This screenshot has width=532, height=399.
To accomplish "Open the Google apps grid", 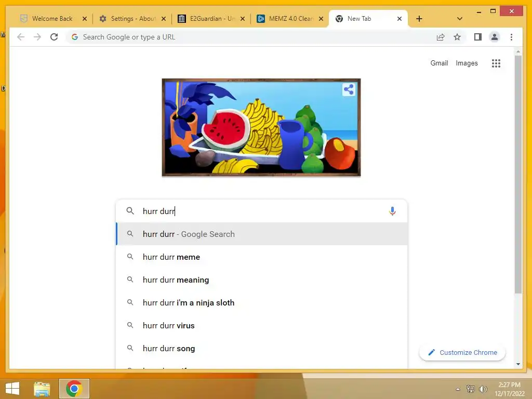I will pos(496,63).
